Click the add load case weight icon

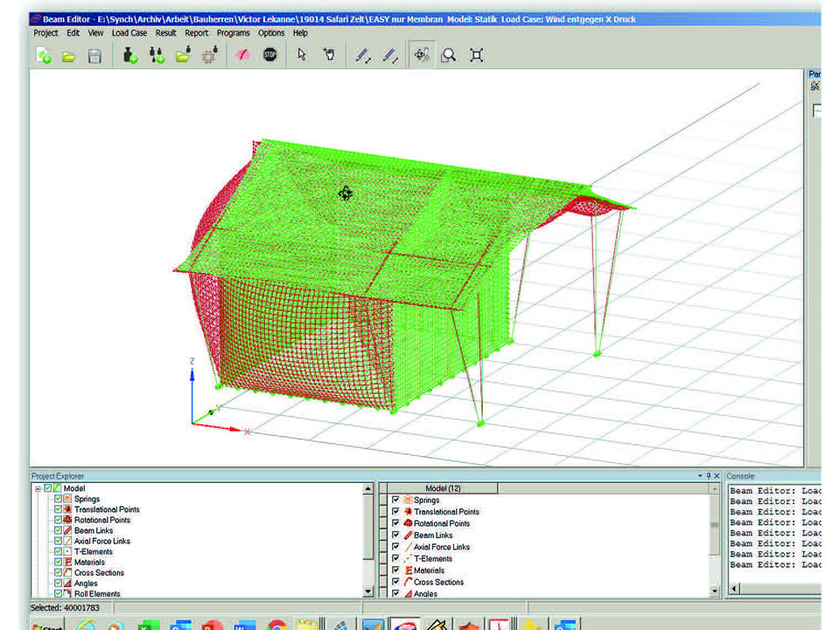(x=129, y=55)
